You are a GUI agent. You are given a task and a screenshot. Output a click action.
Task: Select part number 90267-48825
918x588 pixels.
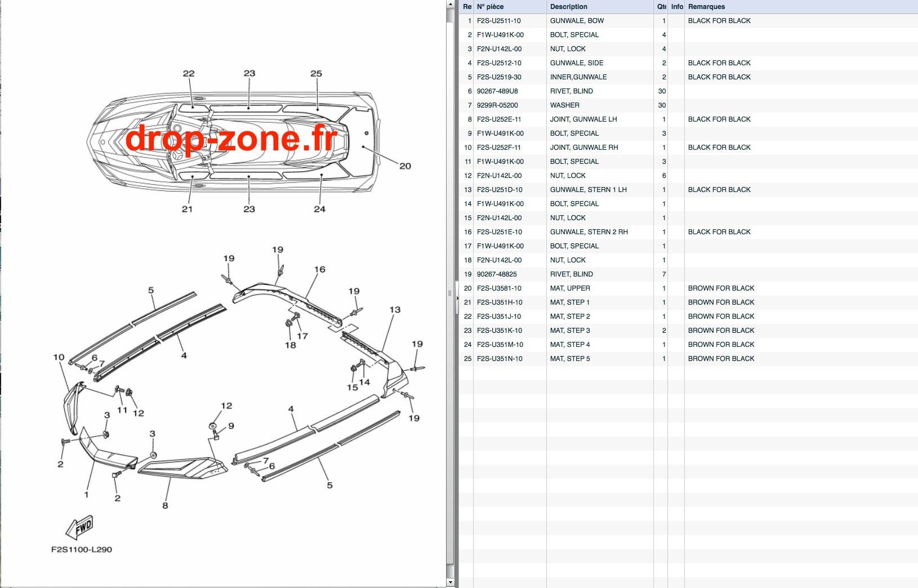point(497,274)
